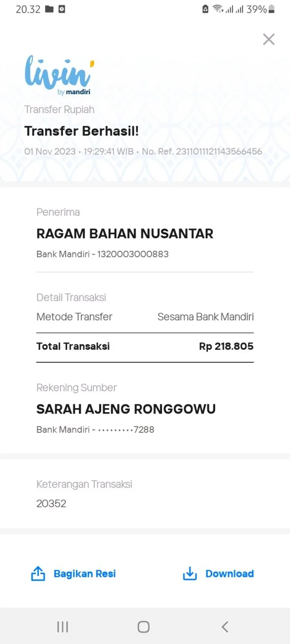Tap Metode Transfer Sesama Bank Mandiri
This screenshot has height=644, width=290.
145,317
